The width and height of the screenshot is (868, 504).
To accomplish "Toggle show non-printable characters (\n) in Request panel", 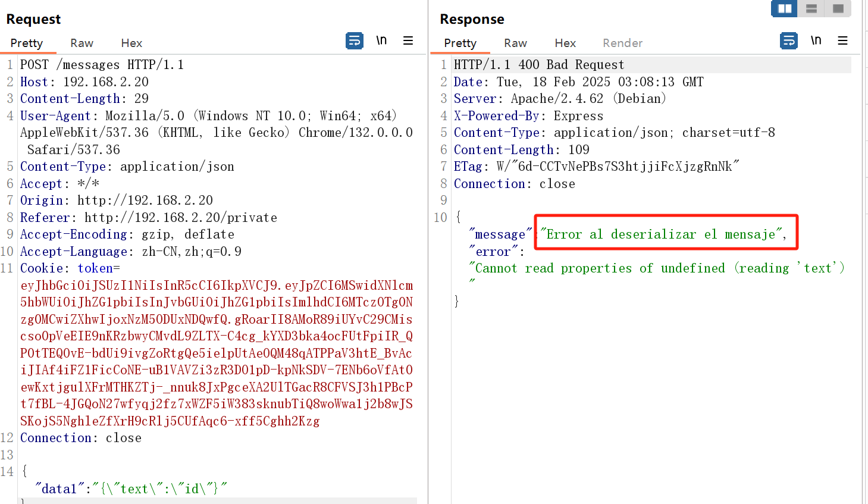I will (381, 40).
